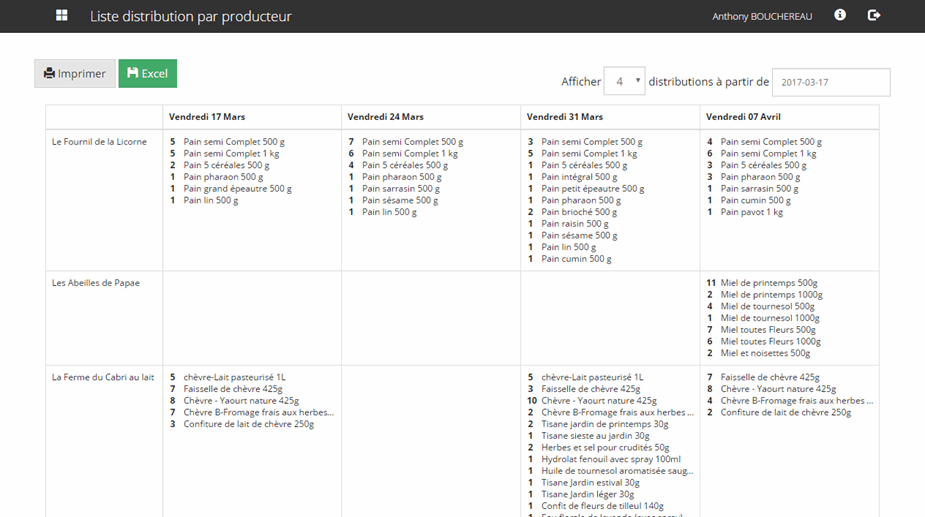Image resolution: width=925 pixels, height=517 pixels.
Task: Click the Anthony BOUCHEREAU user name
Action: (x=762, y=17)
